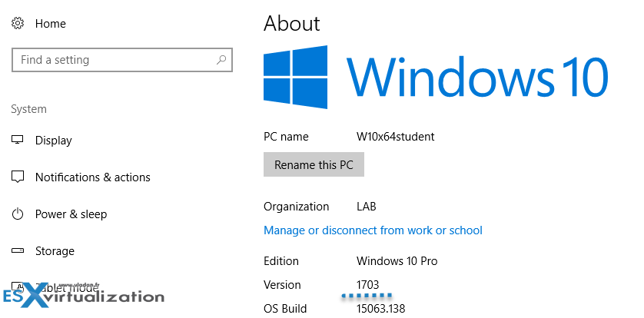Viewport: 644px width, 318px height.
Task: Open Notifications & actions settings
Action: (x=93, y=177)
